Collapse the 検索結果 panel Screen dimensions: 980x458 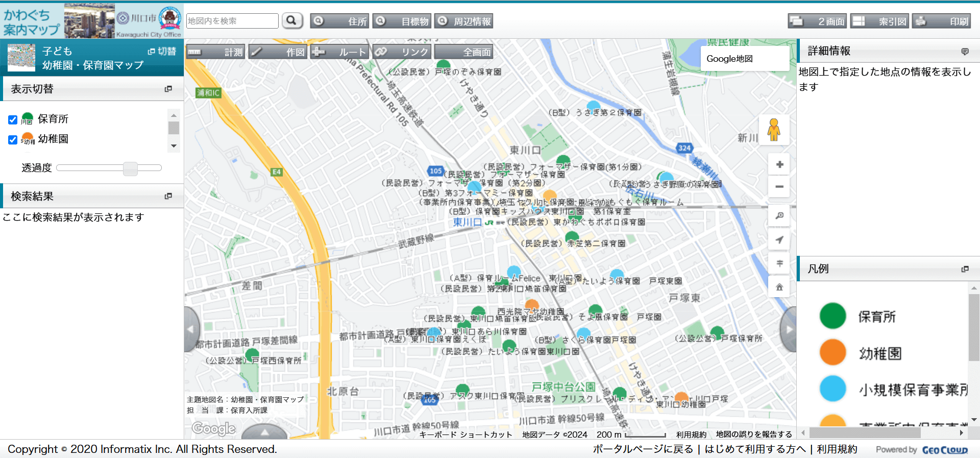coord(168,196)
